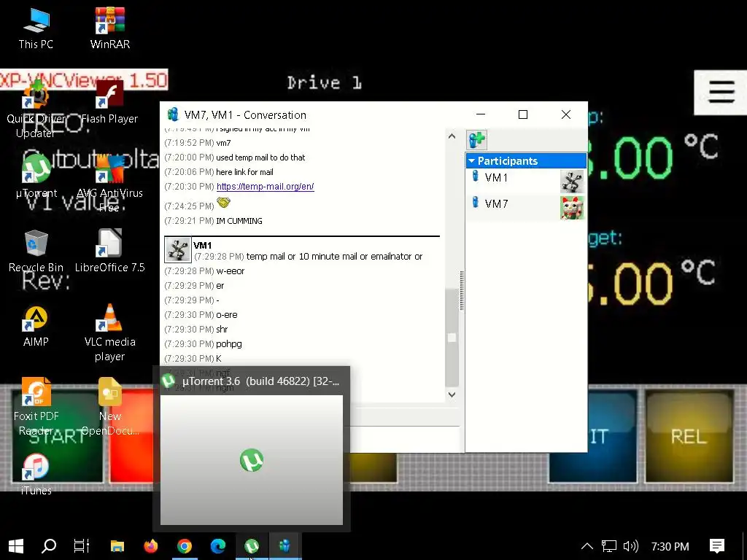Screen dimensions: 747x560
Task: Open File Explorer from taskbar
Action: pos(117,546)
